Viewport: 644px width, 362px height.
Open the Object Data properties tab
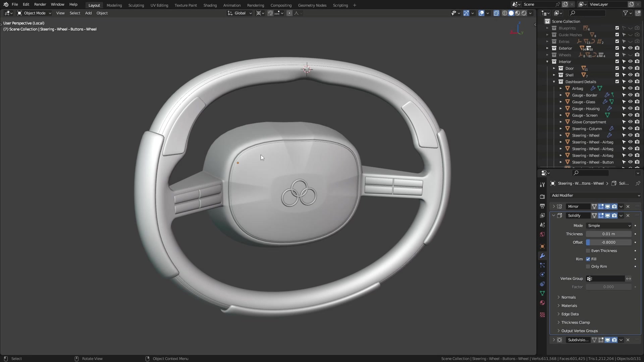(542, 293)
